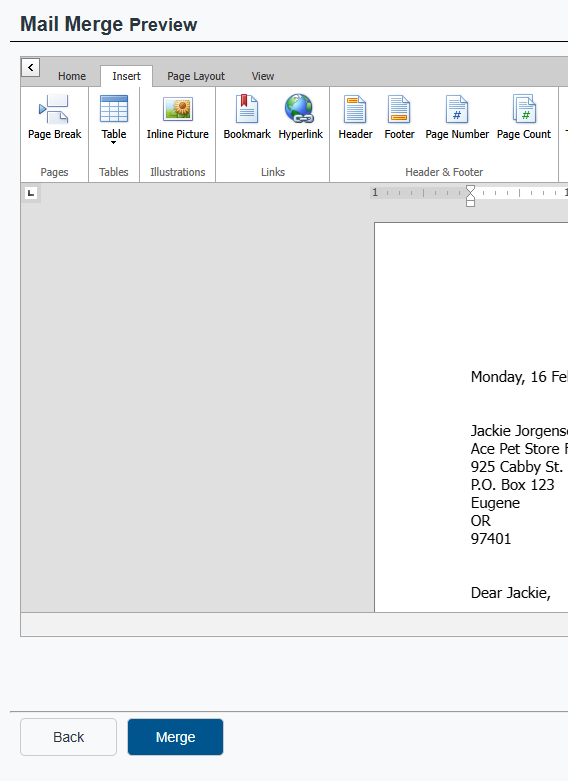This screenshot has width=568, height=781.
Task: Click the 'P.O. Box 123' line
Action: click(x=512, y=485)
